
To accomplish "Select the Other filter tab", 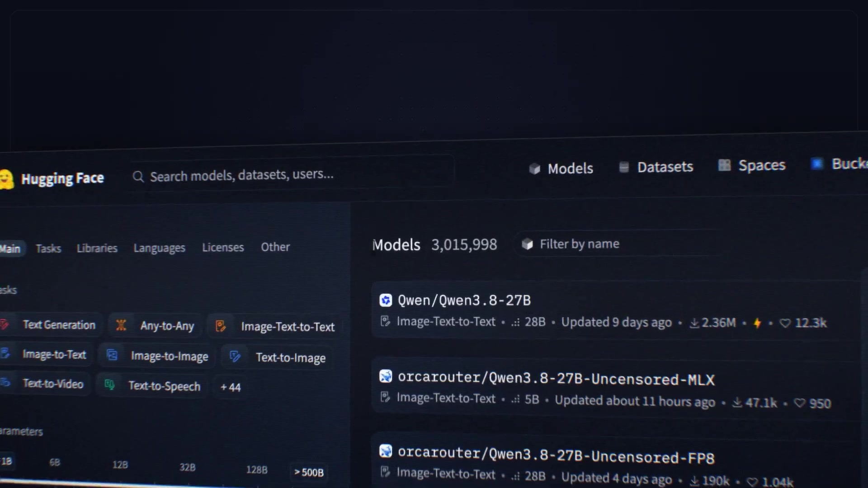I will point(275,247).
